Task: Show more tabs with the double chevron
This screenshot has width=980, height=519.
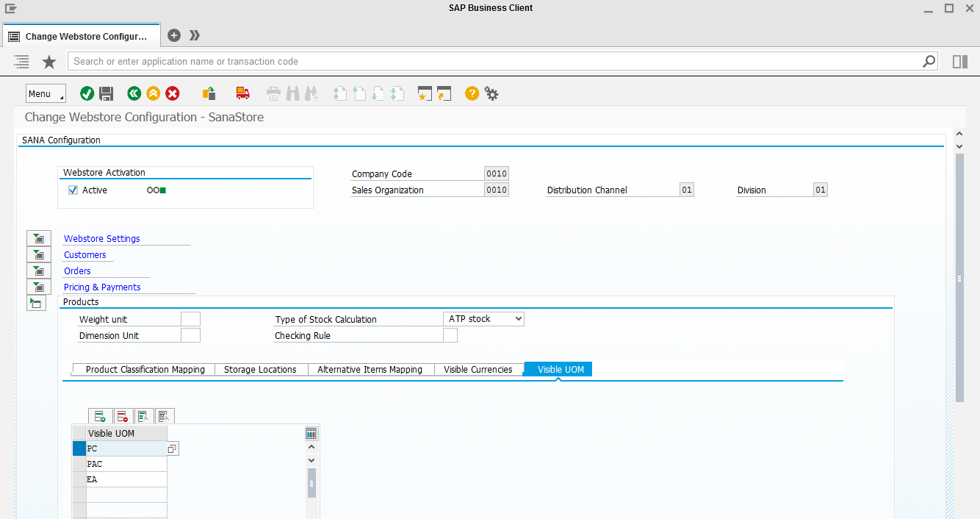Action: [x=195, y=35]
